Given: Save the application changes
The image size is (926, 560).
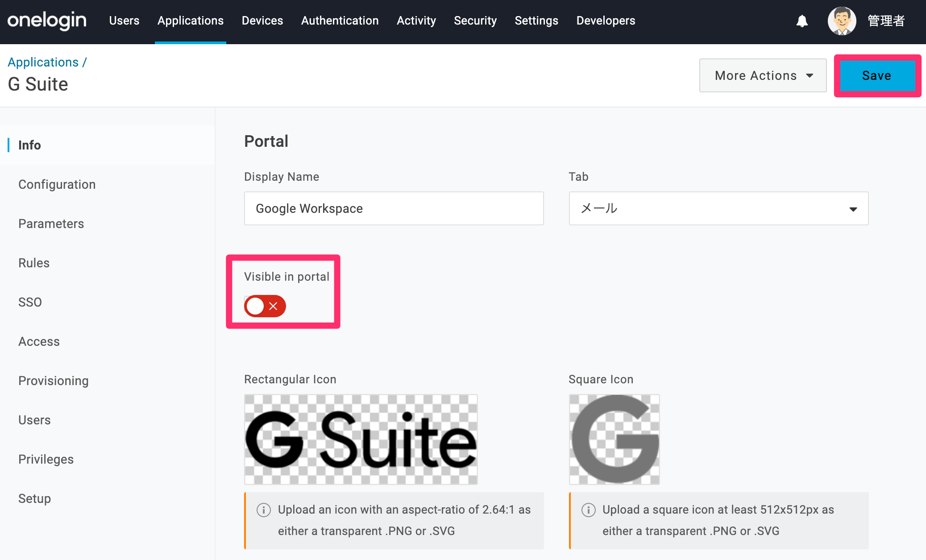Looking at the screenshot, I should [x=877, y=75].
